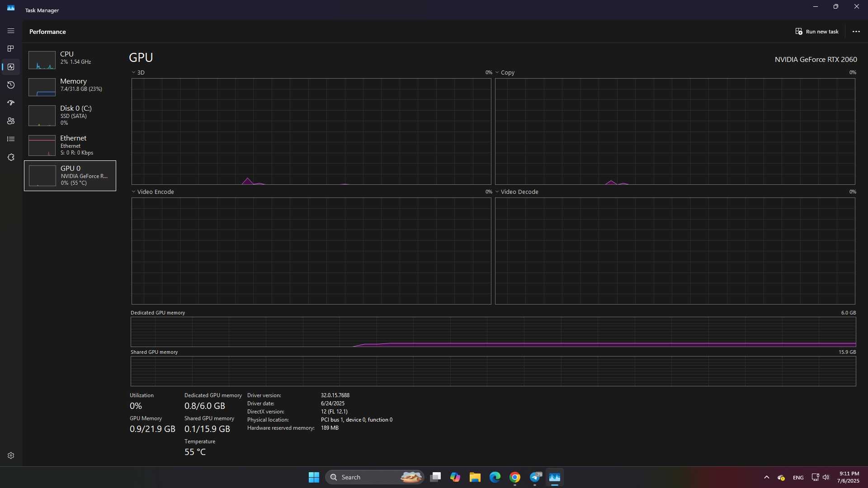Go to the Processes page icon
The image size is (868, 488).
11,48
